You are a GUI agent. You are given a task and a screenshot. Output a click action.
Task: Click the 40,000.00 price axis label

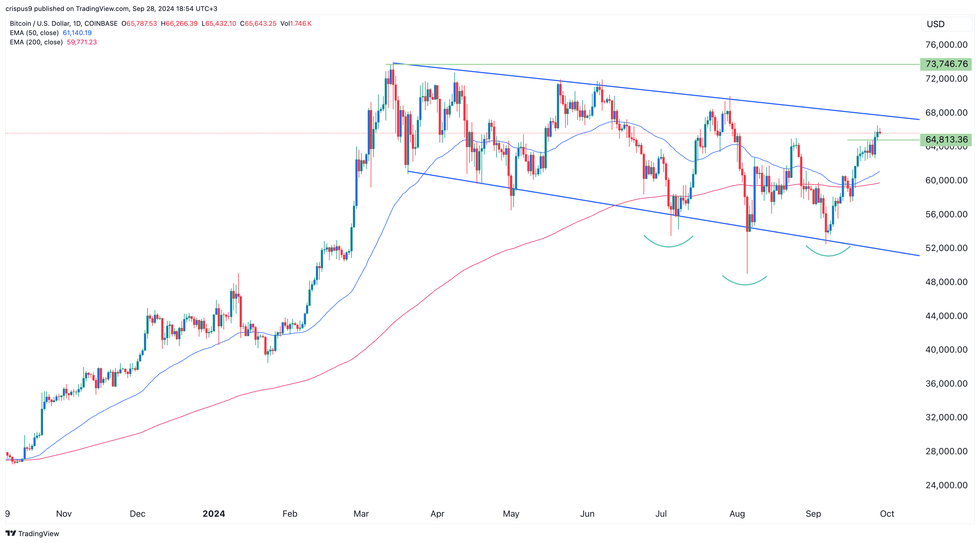(946, 350)
